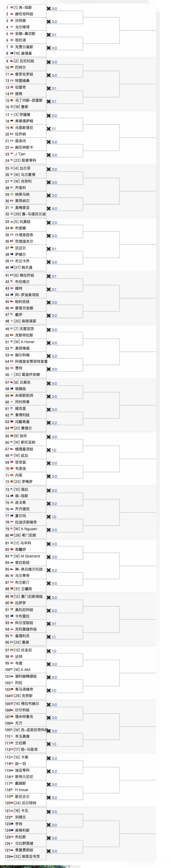Click head-to-head icon for 奥梅查亚 match
171x868 pixels.
[x=49, y=209]
